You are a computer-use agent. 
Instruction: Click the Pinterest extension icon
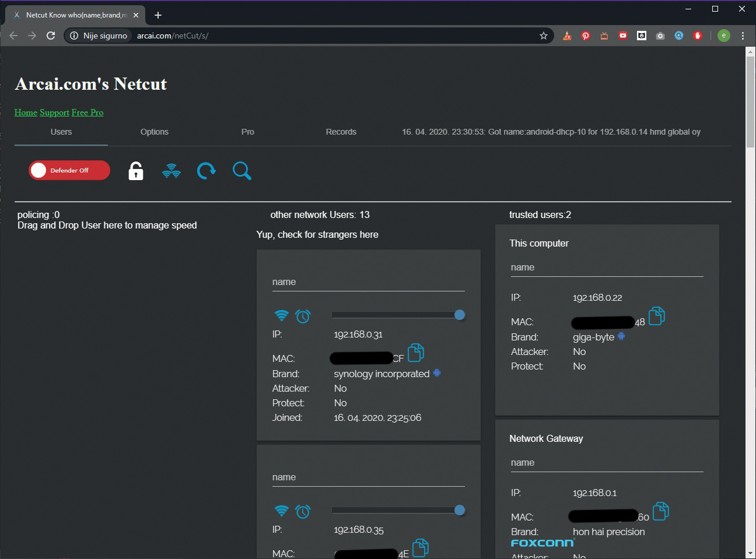(x=586, y=36)
